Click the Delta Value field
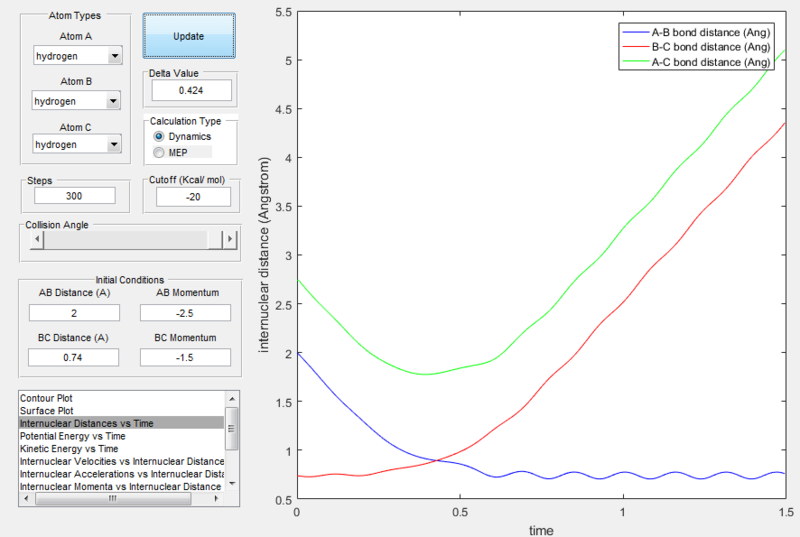This screenshot has width=800, height=537. pyautogui.click(x=191, y=90)
